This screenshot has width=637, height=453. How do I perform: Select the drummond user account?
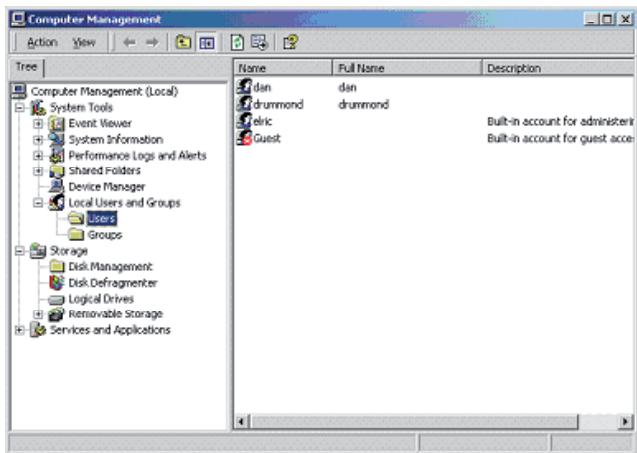click(278, 104)
